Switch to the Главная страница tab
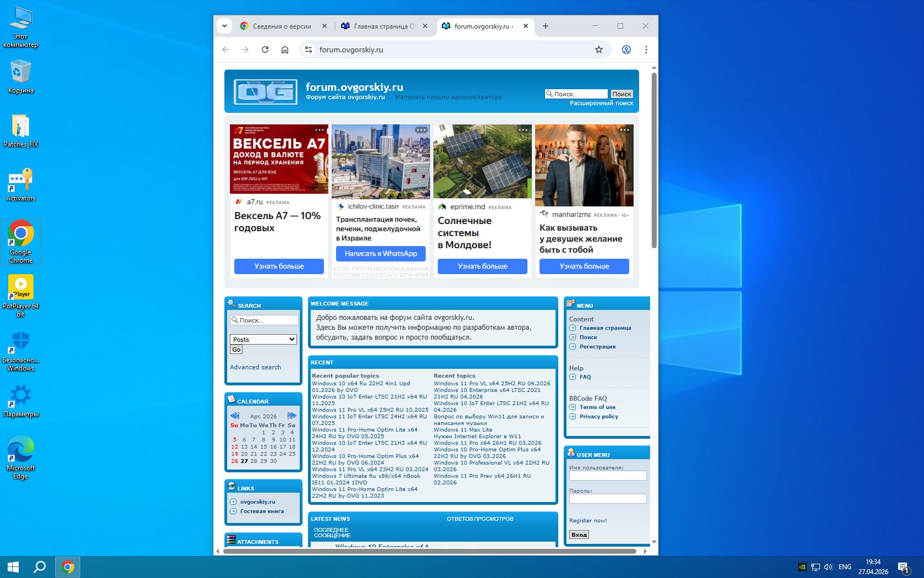 point(383,26)
